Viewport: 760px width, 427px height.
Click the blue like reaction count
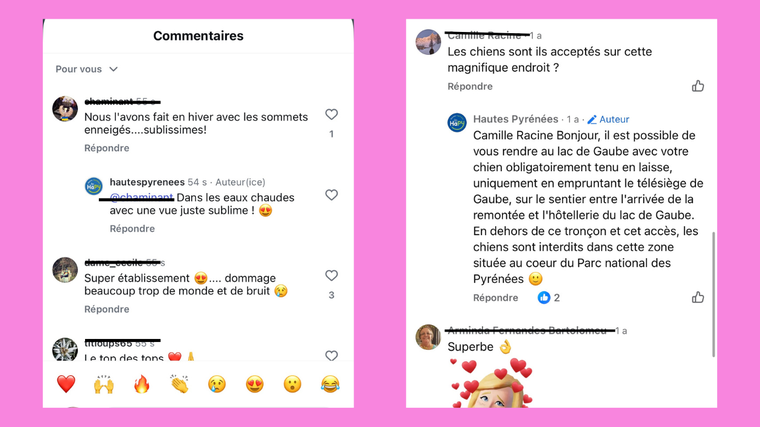[x=549, y=298]
